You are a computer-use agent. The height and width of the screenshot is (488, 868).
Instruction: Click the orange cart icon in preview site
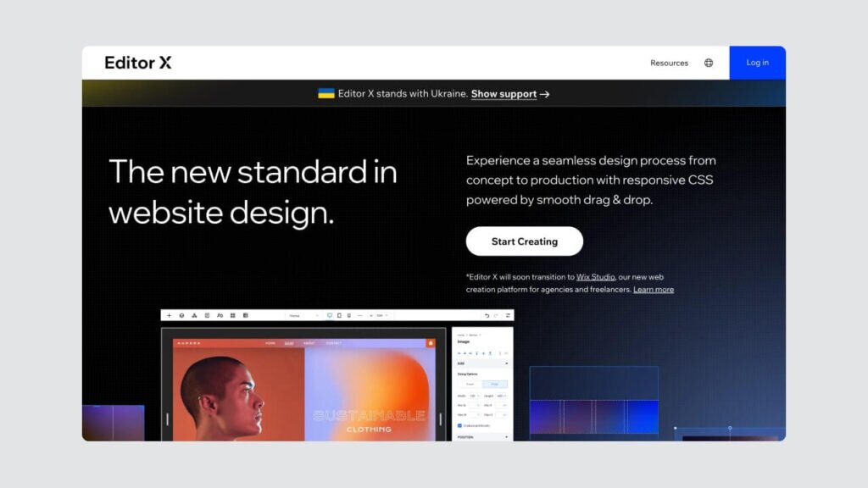(430, 343)
